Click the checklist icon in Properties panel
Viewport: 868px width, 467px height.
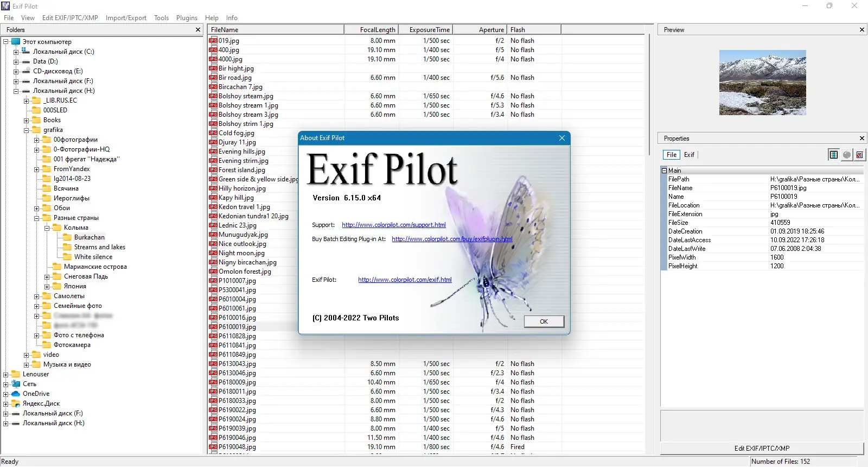[859, 155]
